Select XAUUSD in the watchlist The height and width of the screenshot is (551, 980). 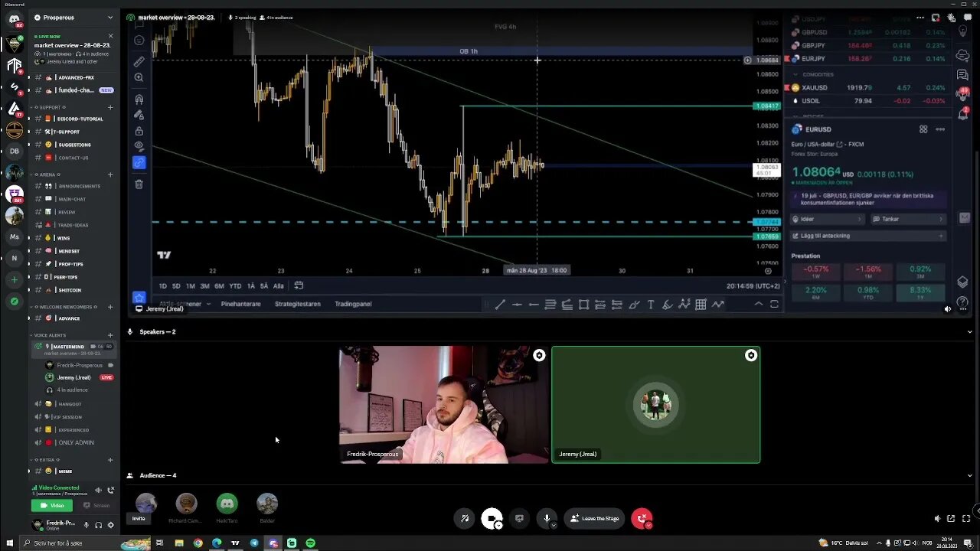(x=869, y=88)
